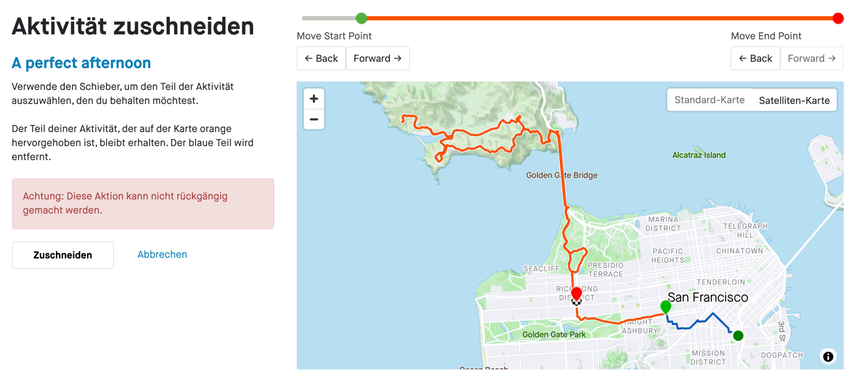Move end point Forward
The height and width of the screenshot is (381, 868).
[x=812, y=58]
